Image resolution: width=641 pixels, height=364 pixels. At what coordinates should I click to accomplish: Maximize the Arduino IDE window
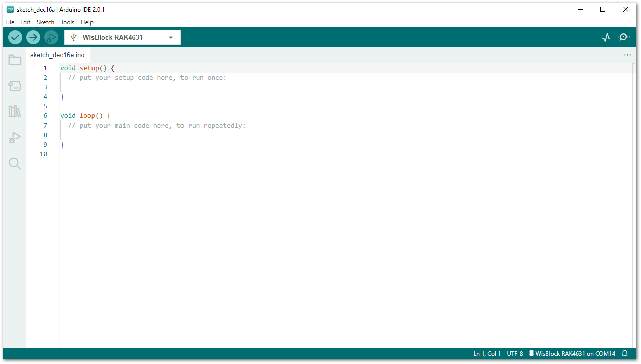coord(603,9)
